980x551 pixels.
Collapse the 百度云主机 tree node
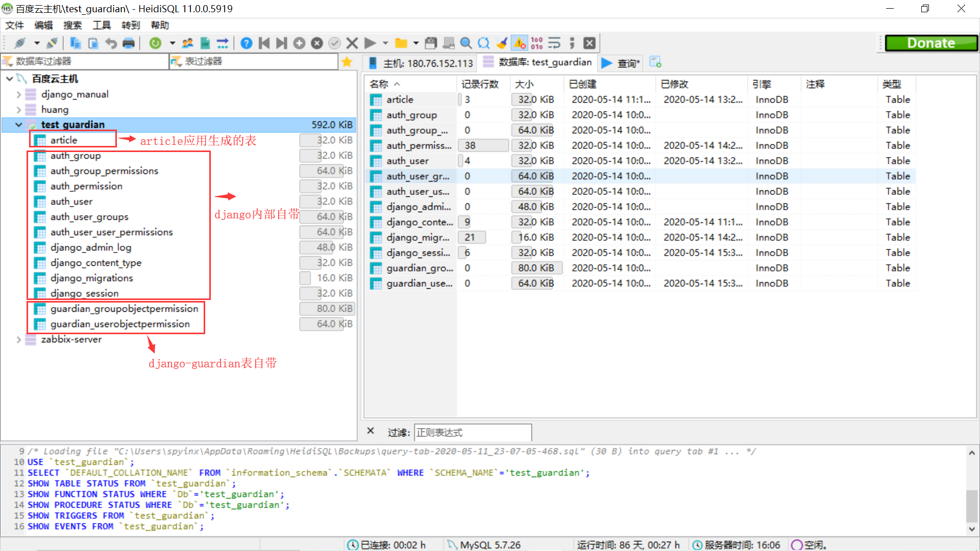[x=10, y=79]
